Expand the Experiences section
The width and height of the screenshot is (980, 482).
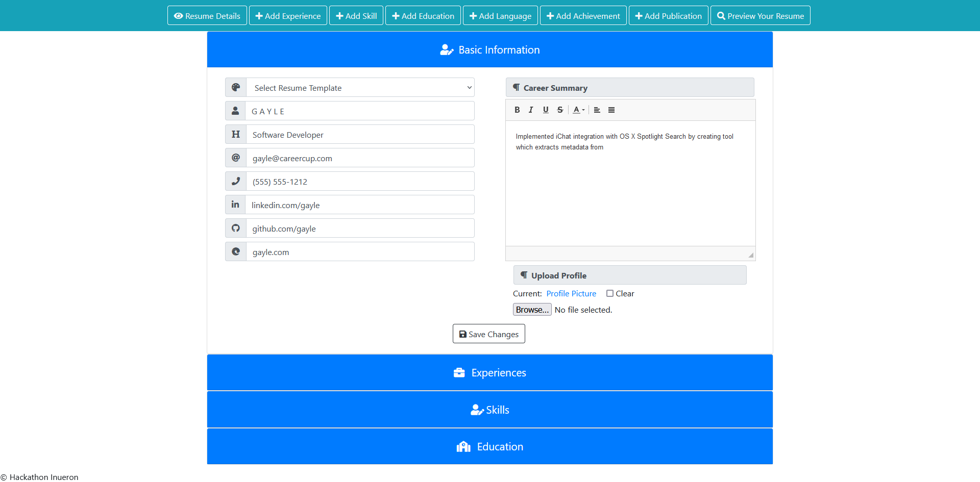click(489, 372)
